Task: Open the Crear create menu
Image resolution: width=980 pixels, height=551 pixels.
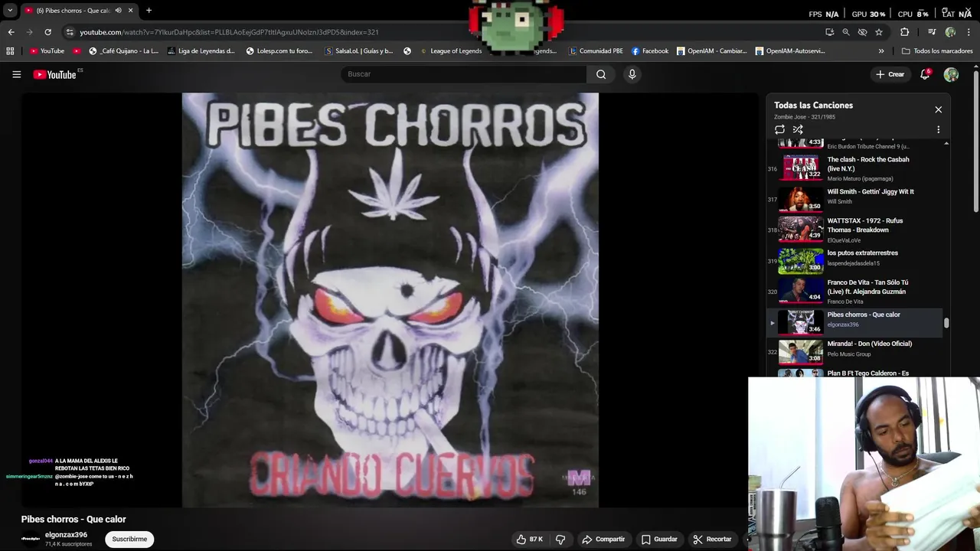Action: (890, 74)
